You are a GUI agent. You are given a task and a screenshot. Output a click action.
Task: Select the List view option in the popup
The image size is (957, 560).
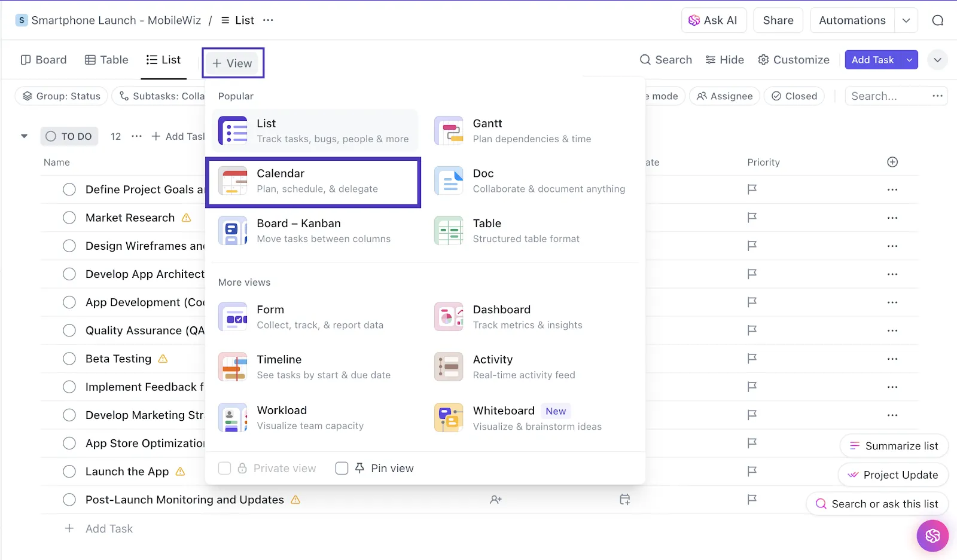314,130
